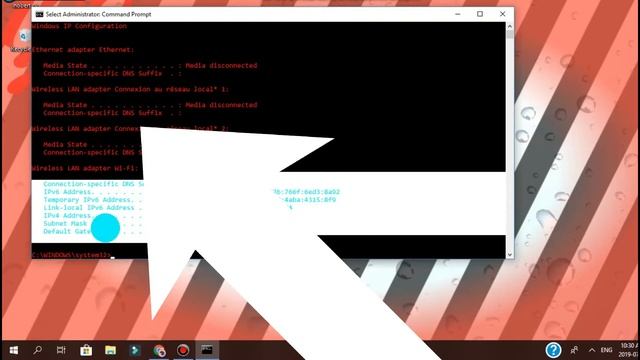This screenshot has width=640, height=360.
Task: Click 'Wireless LAN adapter Connexion au réseau local* 1:'
Action: 130,89
